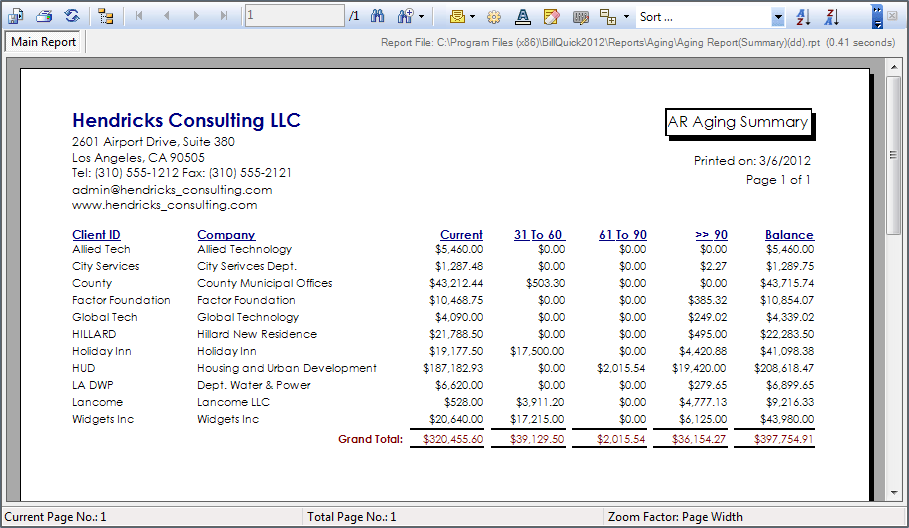Click the gray keyboard-like toolbar icon
The image size is (909, 528).
pos(580,17)
